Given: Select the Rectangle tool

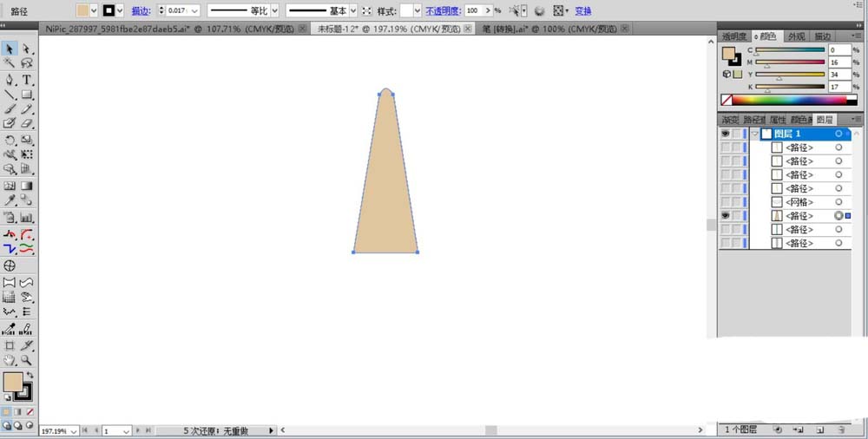Looking at the screenshot, I should click(26, 95).
